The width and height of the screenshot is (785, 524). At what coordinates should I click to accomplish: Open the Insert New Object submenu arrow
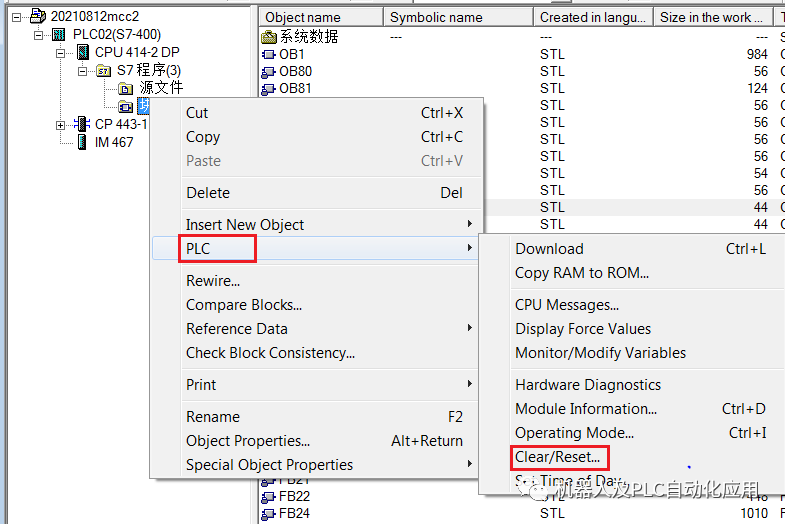click(470, 224)
